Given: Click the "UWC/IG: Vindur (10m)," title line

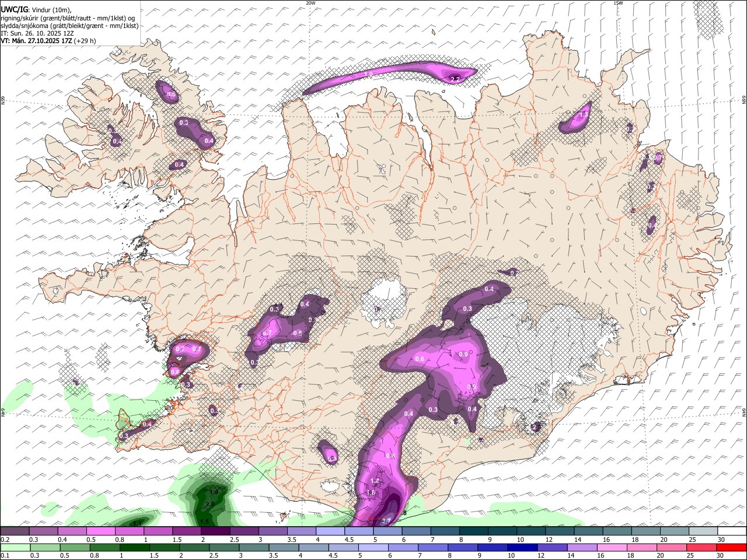Looking at the screenshot, I should point(36,9).
